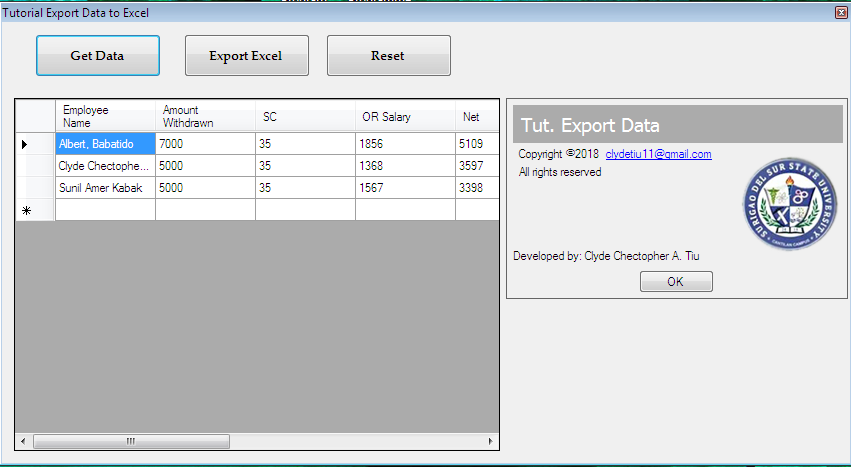The image size is (851, 467).
Task: Select the Sunil Amer Kabak cell
Action: click(105, 187)
